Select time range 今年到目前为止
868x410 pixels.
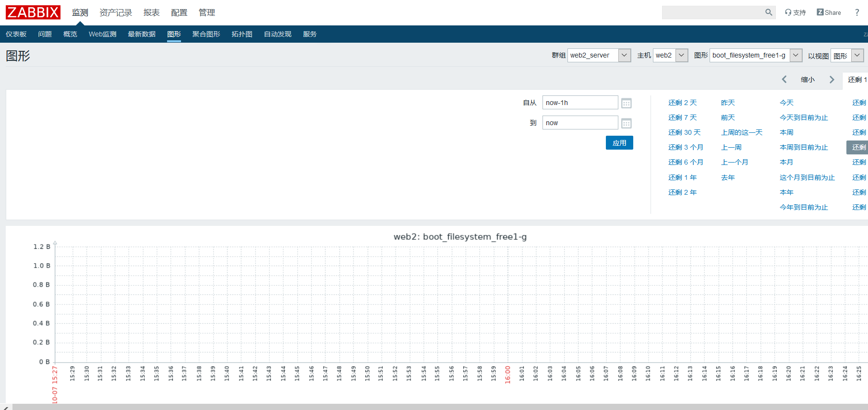(804, 207)
